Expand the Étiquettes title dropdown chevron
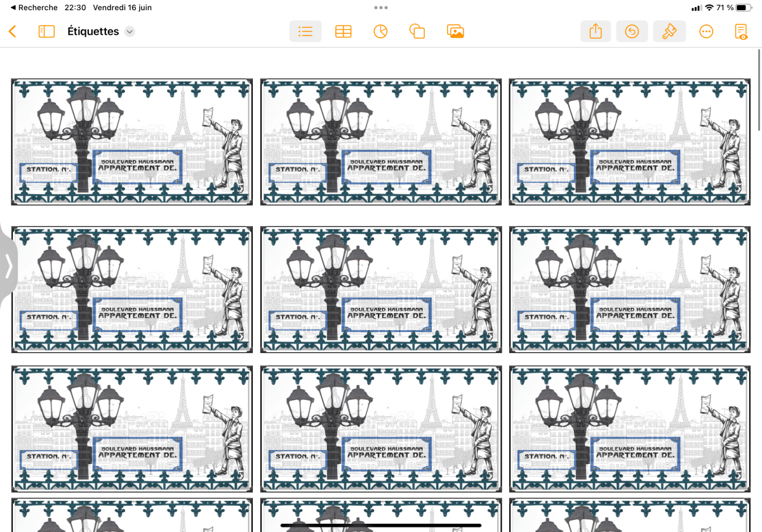 pos(130,32)
